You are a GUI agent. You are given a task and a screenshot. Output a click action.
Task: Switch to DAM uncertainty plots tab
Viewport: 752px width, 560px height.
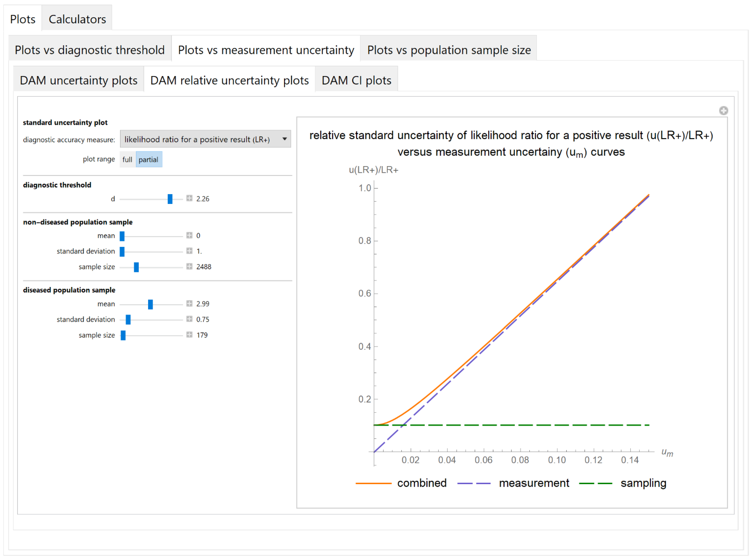point(78,80)
